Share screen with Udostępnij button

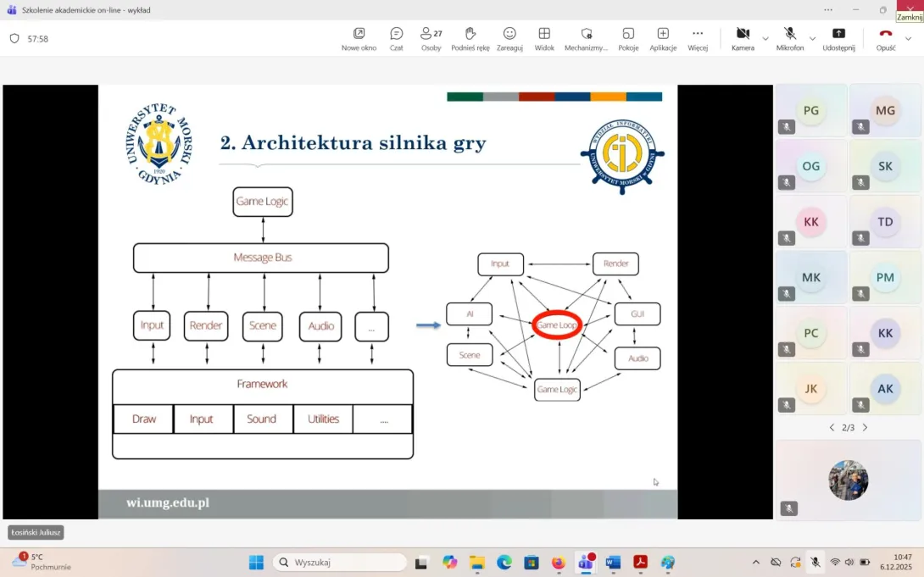[838, 38]
